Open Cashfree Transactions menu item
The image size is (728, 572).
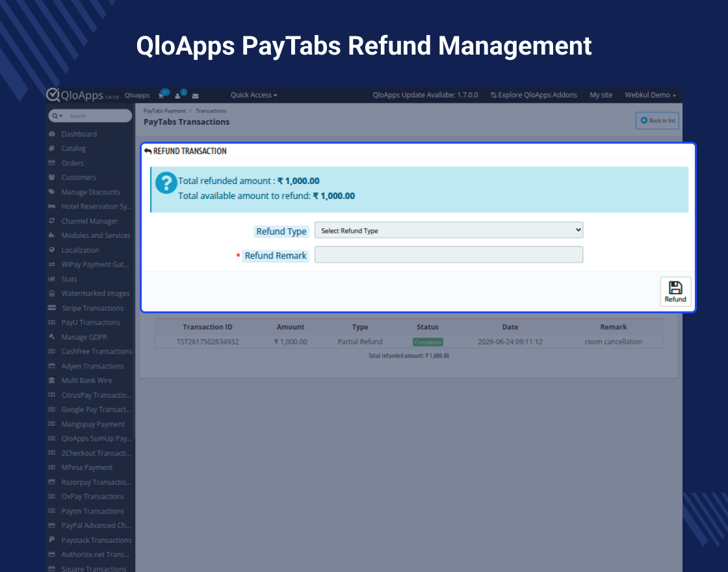tap(97, 352)
